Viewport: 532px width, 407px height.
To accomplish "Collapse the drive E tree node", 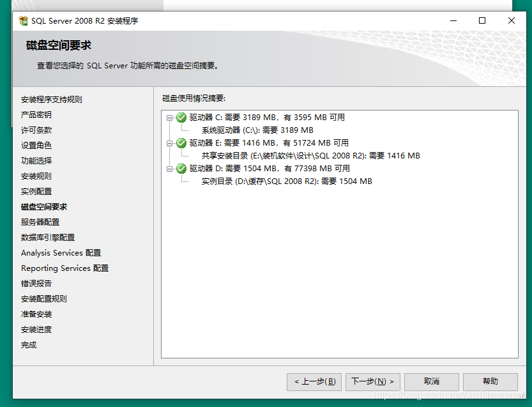I will pos(169,143).
